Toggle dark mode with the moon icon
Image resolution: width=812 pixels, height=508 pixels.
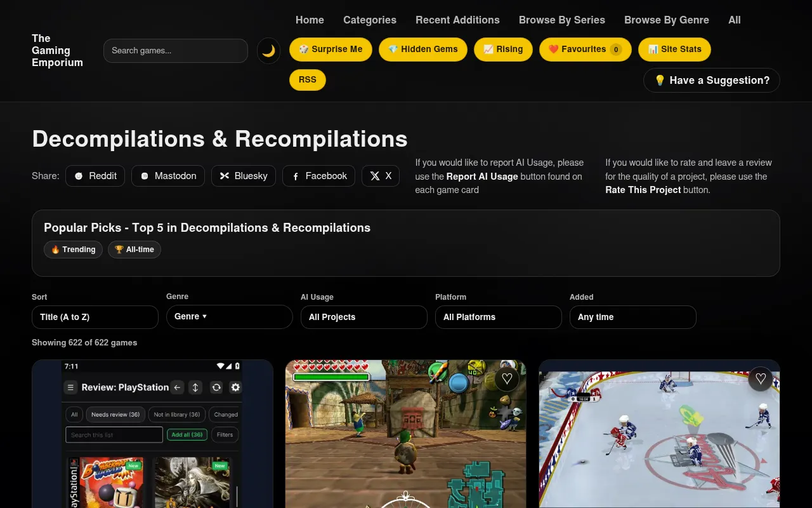pos(268,51)
